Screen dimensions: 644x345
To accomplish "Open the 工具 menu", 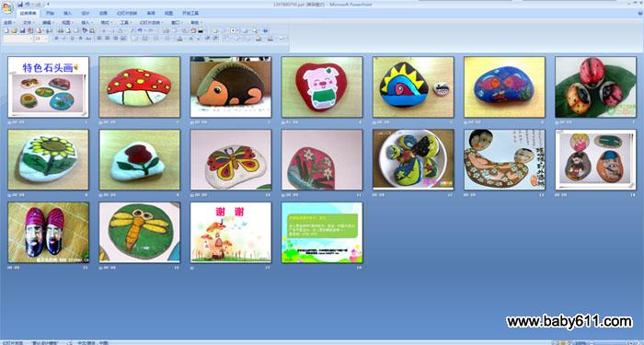I will pos(126,23).
